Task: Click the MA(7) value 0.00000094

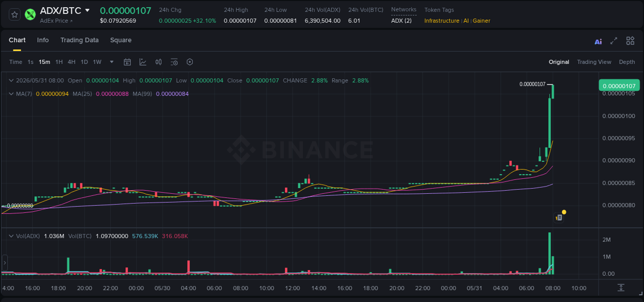Action: [52, 94]
